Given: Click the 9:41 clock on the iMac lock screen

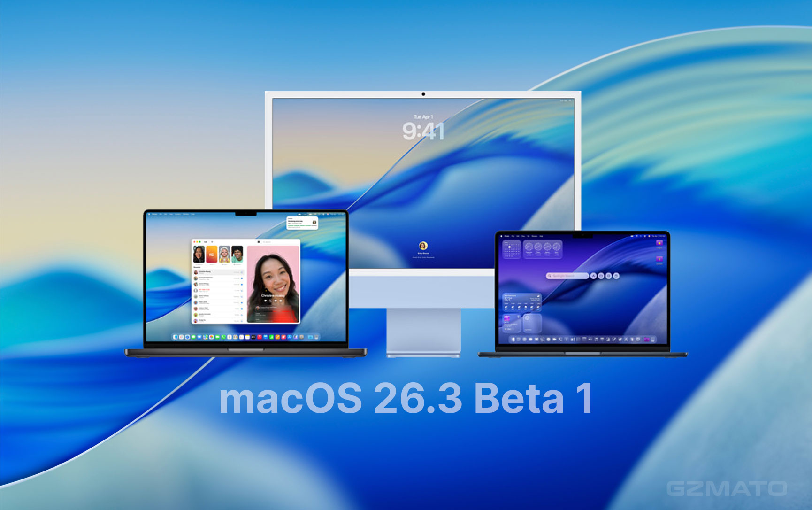Looking at the screenshot, I should point(423,131).
